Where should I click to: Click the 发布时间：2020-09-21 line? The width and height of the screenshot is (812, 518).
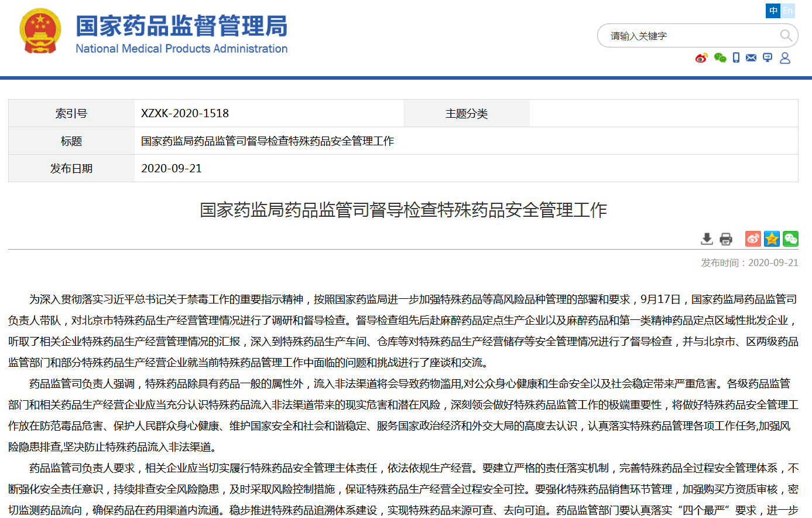point(750,263)
